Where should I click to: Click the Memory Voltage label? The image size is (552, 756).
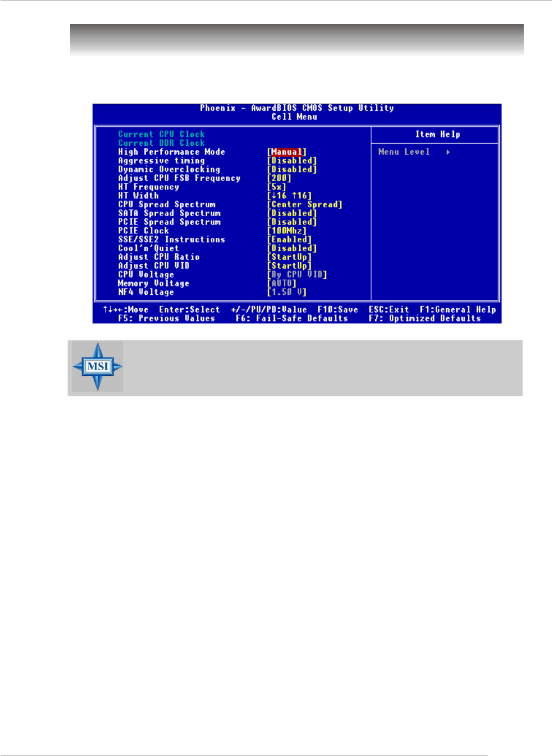point(154,283)
